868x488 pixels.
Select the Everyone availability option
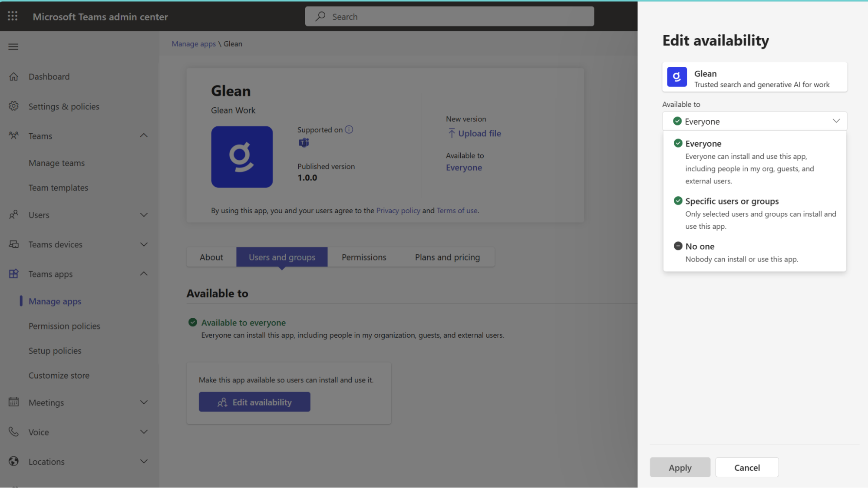coord(755,162)
